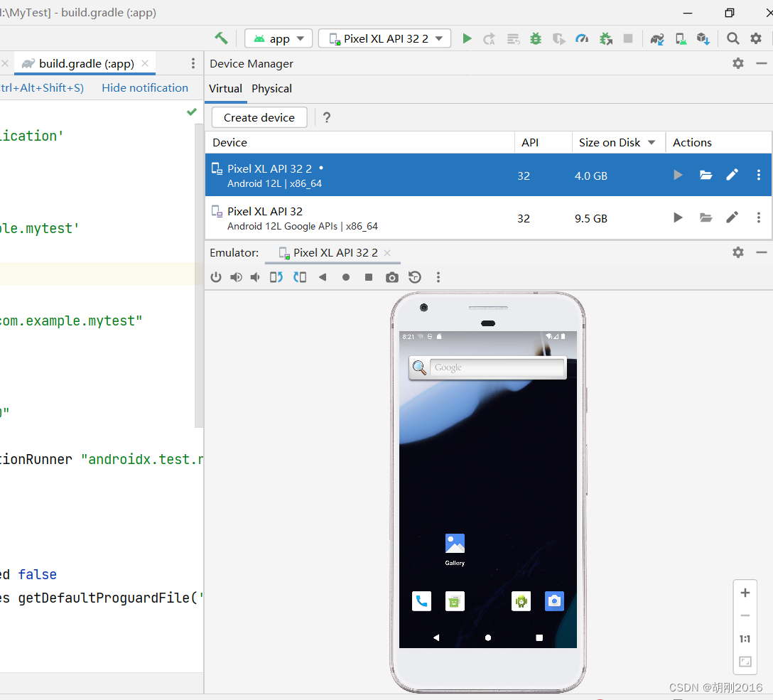This screenshot has height=700, width=773.
Task: Open the app run configuration dropdown
Action: click(279, 38)
